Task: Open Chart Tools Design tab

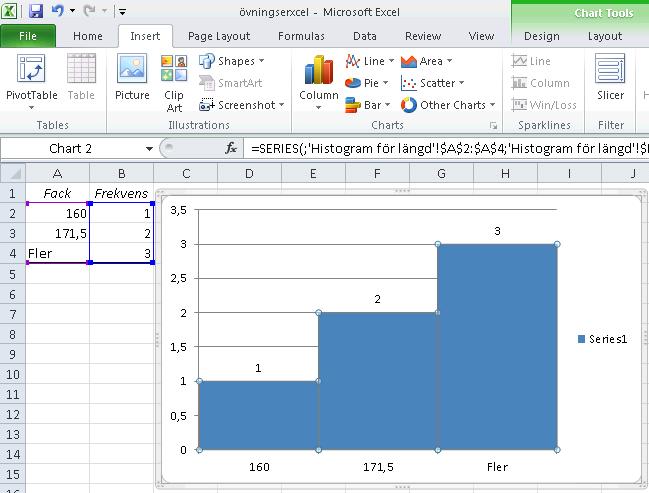Action: click(x=542, y=36)
